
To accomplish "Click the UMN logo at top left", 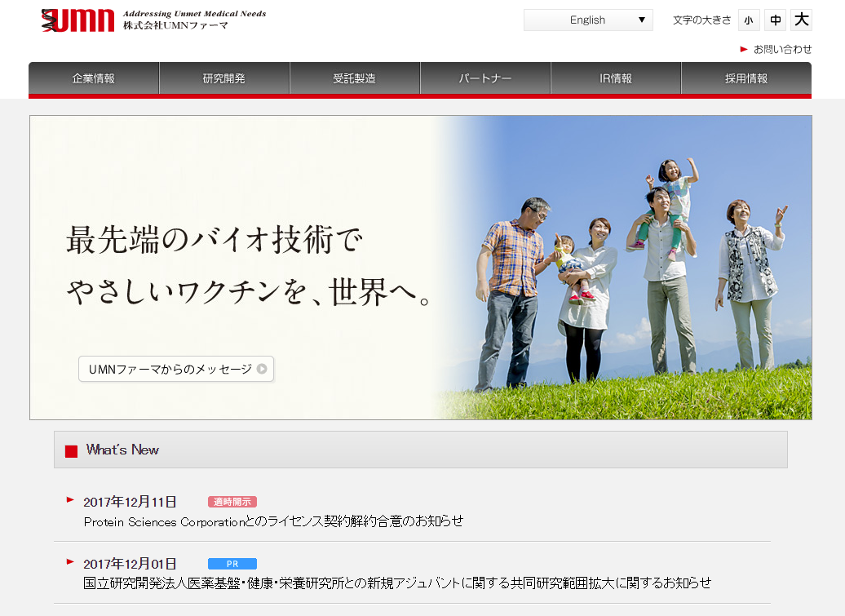I will 77,20.
